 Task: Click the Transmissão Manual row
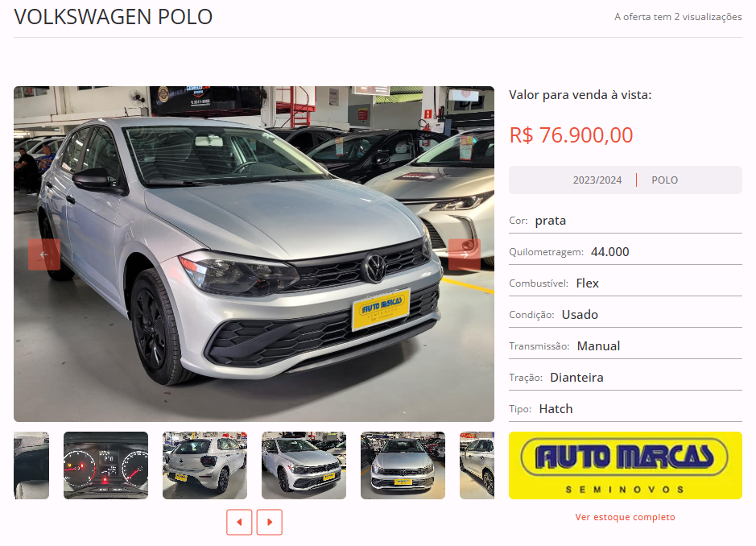pos(626,345)
